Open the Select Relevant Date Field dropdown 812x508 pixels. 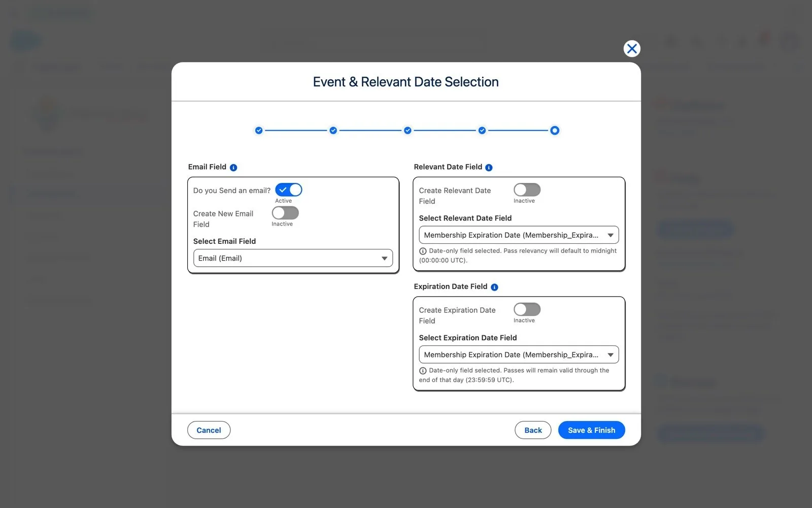(x=519, y=235)
